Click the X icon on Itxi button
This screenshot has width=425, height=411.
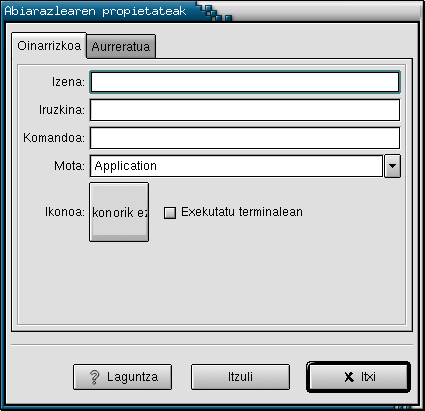click(x=349, y=377)
